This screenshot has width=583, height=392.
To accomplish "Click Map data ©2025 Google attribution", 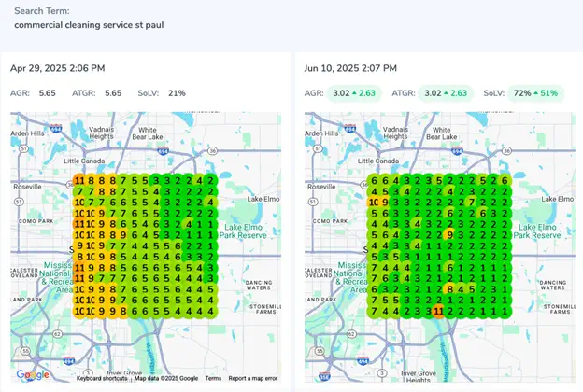I will click(165, 378).
